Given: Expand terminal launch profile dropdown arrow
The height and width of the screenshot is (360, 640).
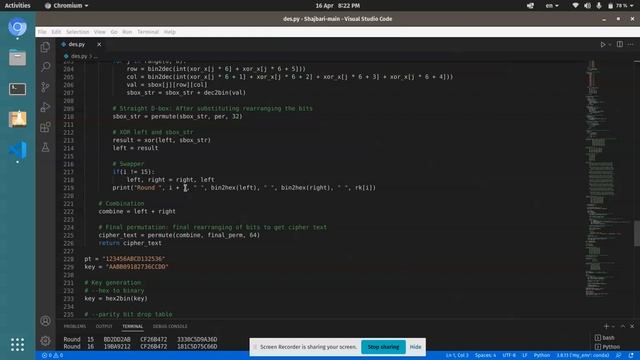Looking at the screenshot, I should coord(613,327).
